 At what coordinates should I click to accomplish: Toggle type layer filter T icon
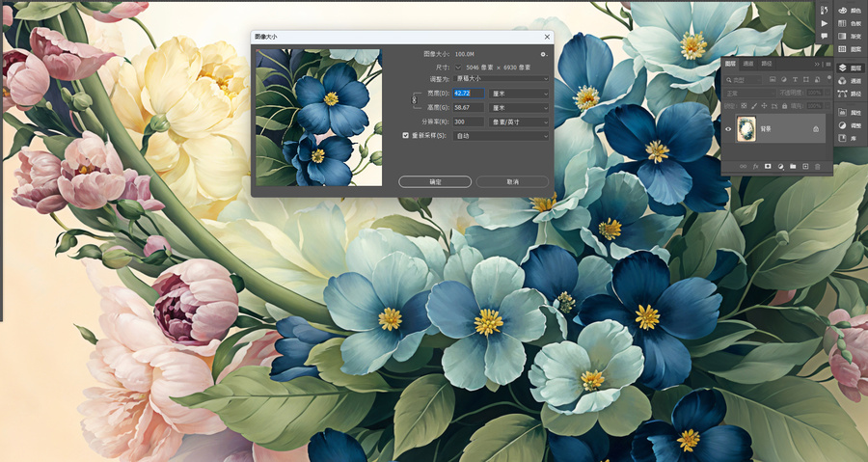795,80
